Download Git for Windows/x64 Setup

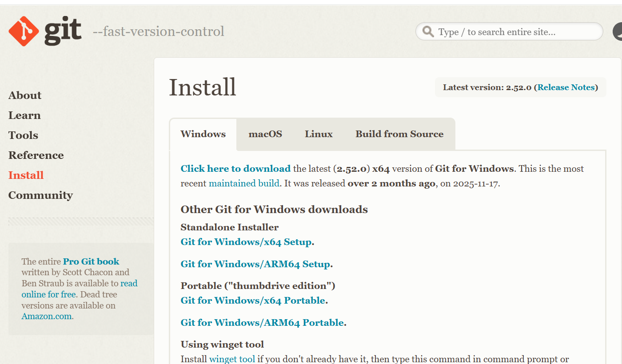tap(246, 242)
